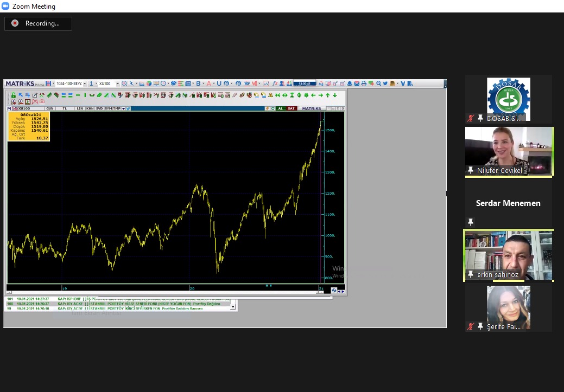Click the green vertical expand arrows icon

[x=299, y=95]
